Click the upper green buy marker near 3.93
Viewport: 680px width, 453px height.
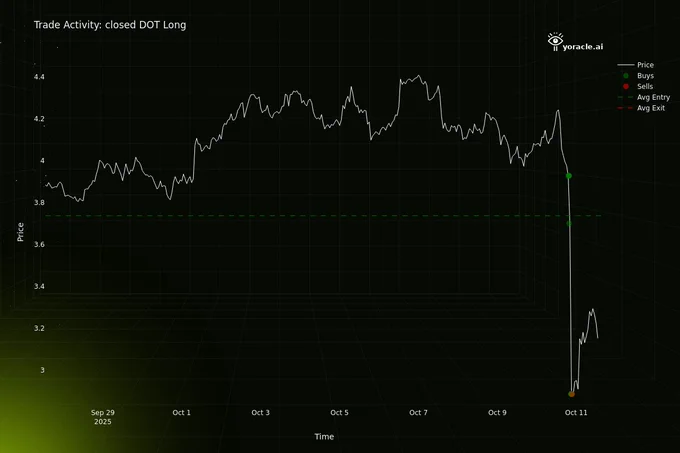pyautogui.click(x=569, y=176)
